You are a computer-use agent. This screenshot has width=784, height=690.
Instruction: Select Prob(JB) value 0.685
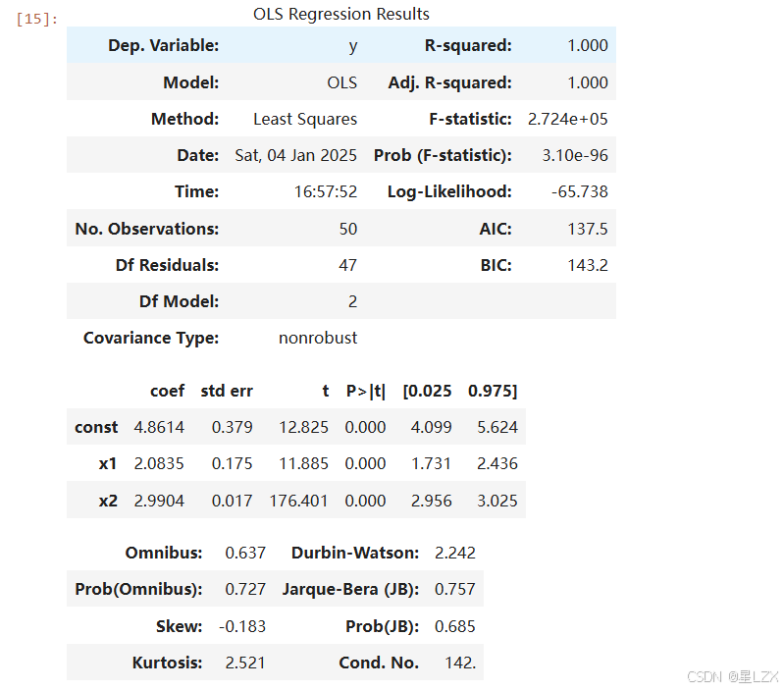click(455, 626)
